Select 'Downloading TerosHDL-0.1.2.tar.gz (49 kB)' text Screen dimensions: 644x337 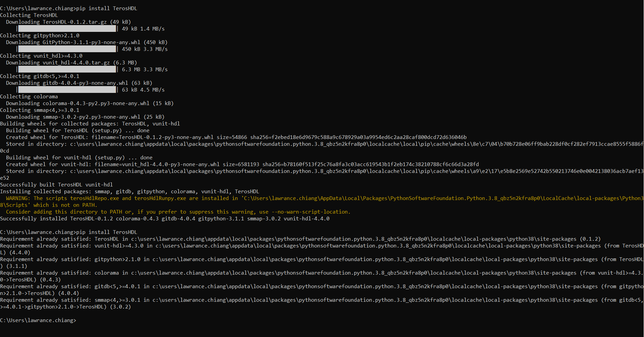tap(68, 22)
